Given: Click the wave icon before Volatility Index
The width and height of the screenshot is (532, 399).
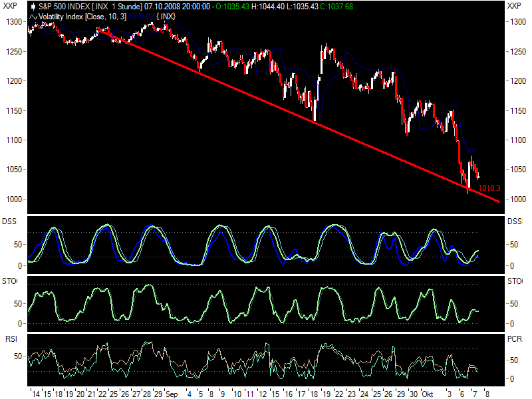Looking at the screenshot, I should coord(33,17).
